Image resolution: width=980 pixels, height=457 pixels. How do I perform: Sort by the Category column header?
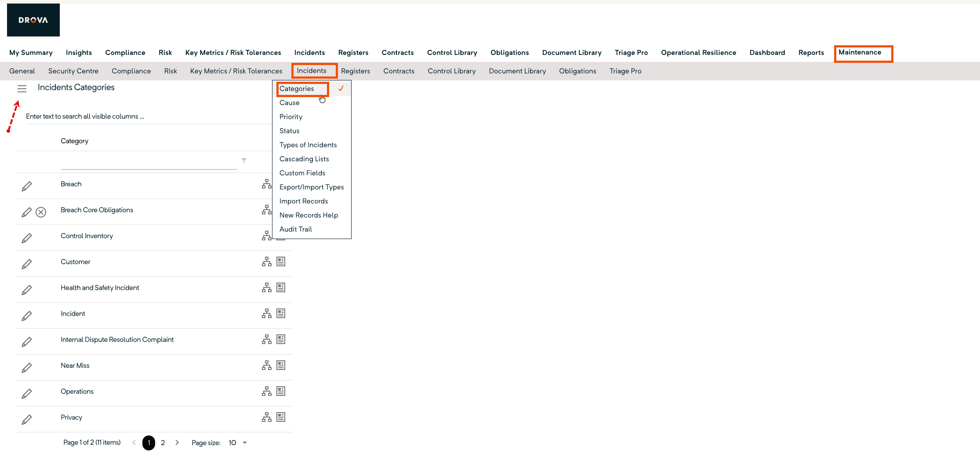(x=75, y=141)
